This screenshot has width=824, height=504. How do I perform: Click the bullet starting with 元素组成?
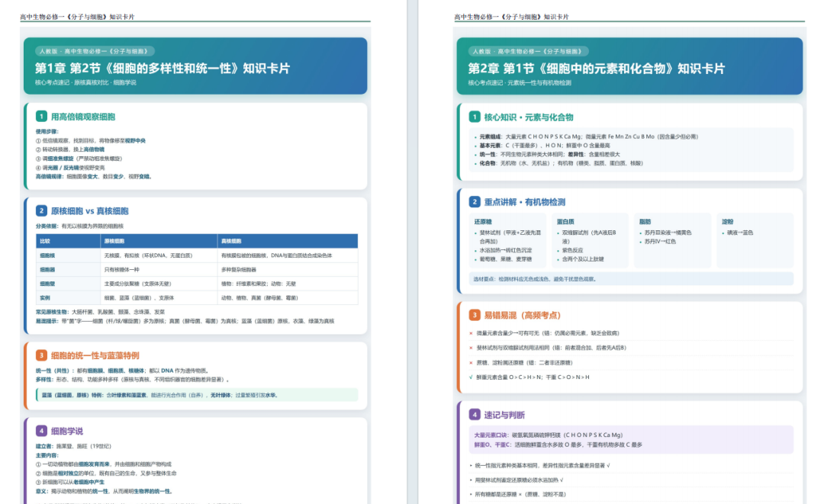coord(588,136)
